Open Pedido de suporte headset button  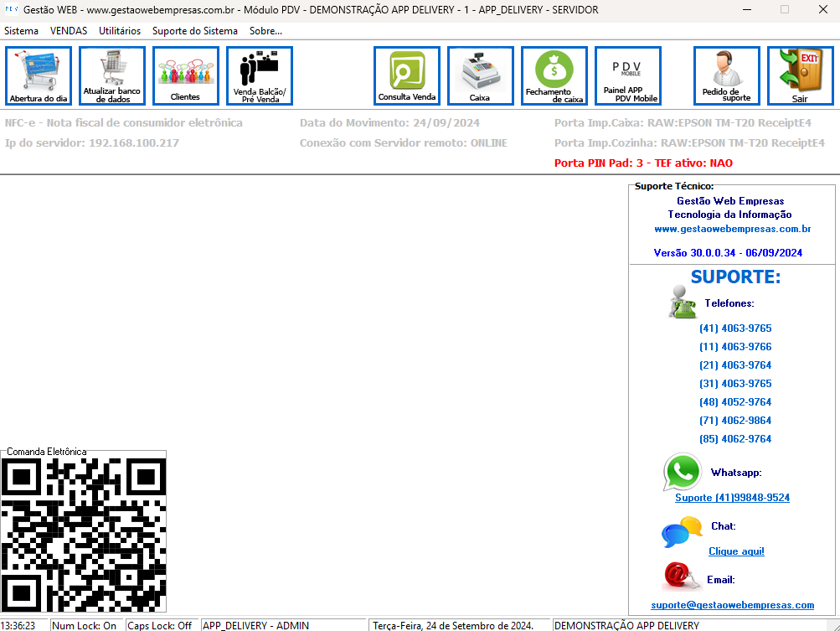pos(726,75)
